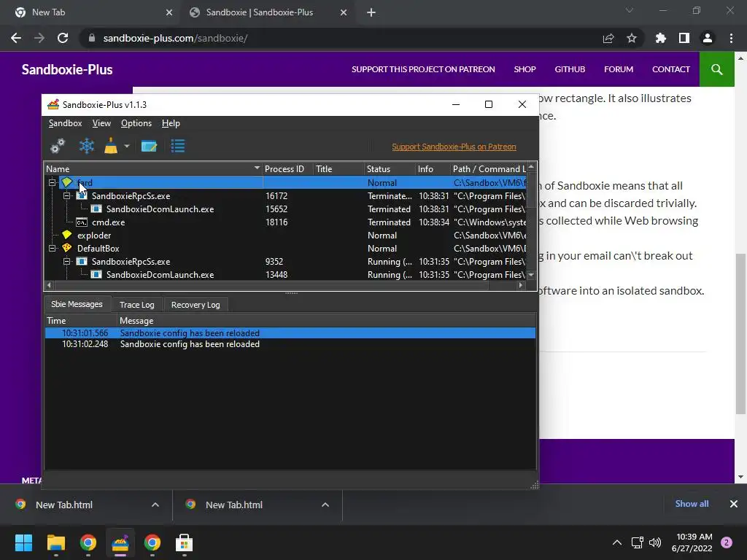Open the Chrome side panel icon
The width and height of the screenshot is (747, 560).
coord(684,38)
